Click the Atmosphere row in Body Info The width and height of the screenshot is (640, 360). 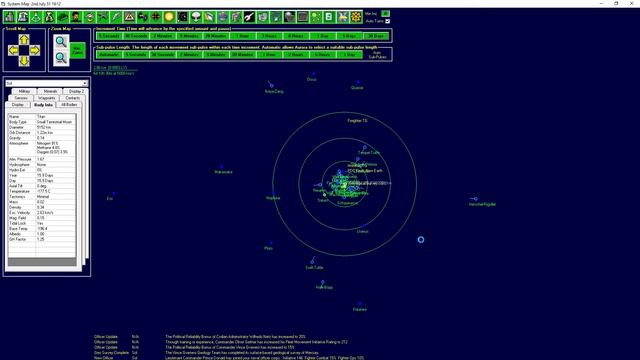coord(42,148)
